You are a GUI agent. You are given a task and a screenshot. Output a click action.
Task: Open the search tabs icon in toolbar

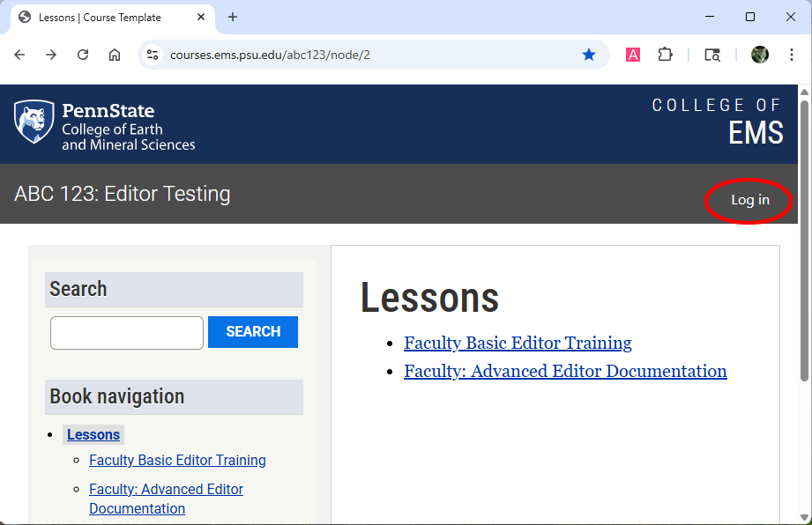[x=712, y=55]
